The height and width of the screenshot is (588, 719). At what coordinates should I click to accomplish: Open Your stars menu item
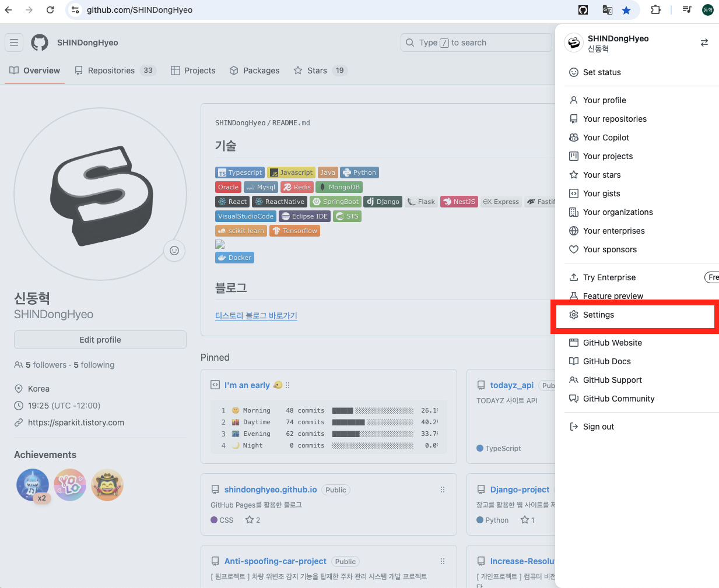pyautogui.click(x=641, y=175)
